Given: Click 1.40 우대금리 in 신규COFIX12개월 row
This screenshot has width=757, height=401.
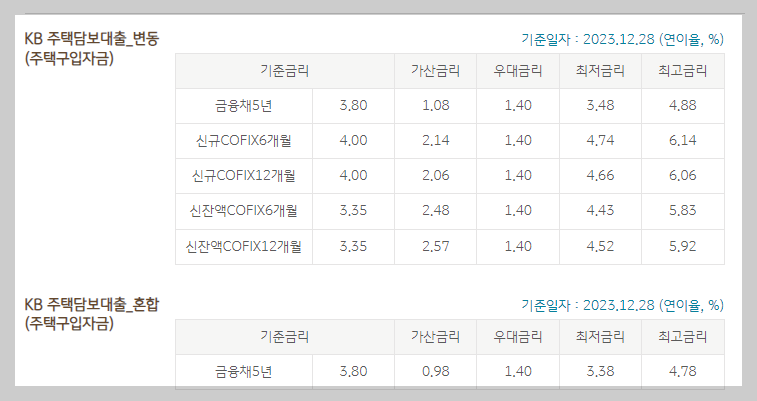Looking at the screenshot, I should (x=518, y=175).
